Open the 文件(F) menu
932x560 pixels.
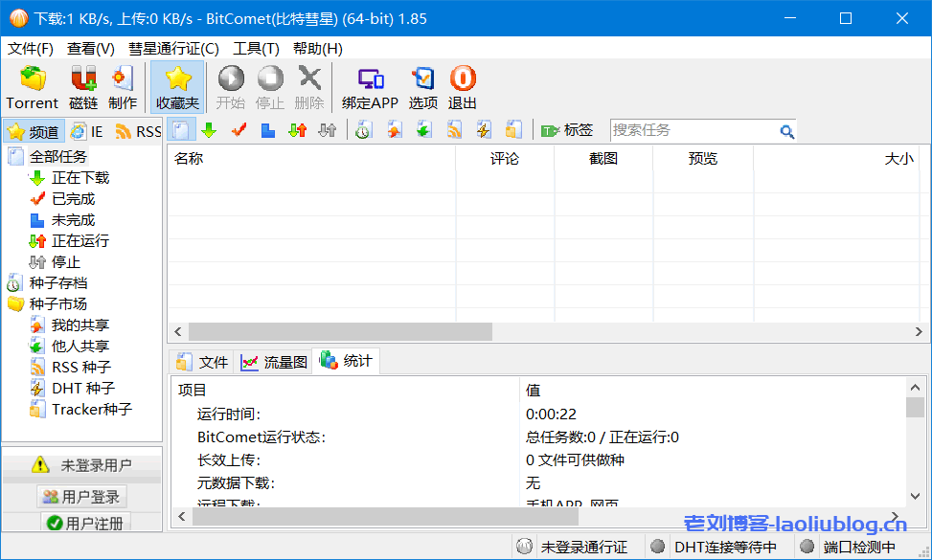coord(31,48)
